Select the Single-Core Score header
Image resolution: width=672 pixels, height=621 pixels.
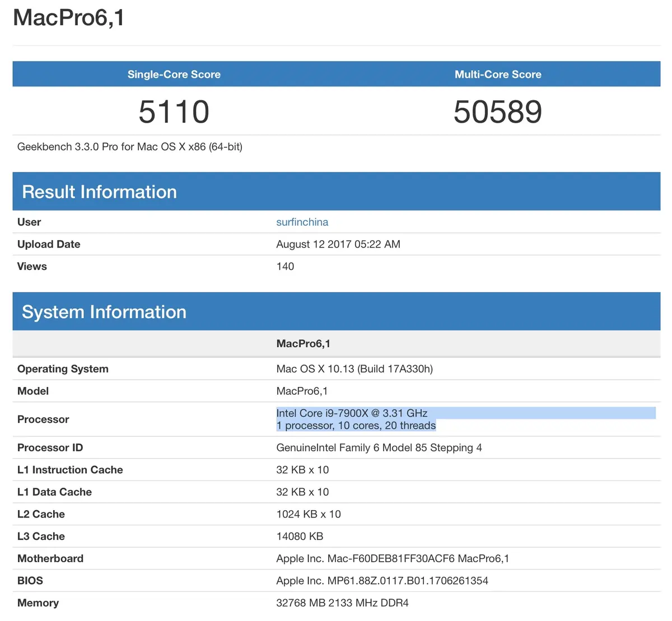(174, 74)
